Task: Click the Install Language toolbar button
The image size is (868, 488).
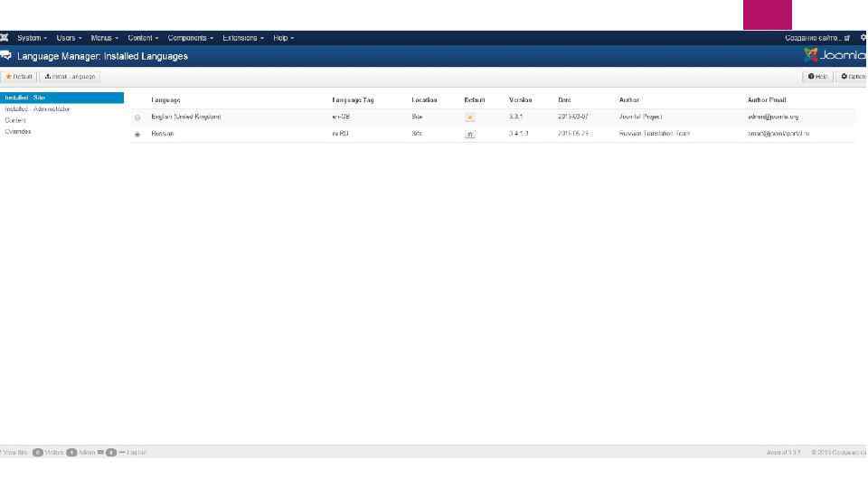Action: (70, 77)
